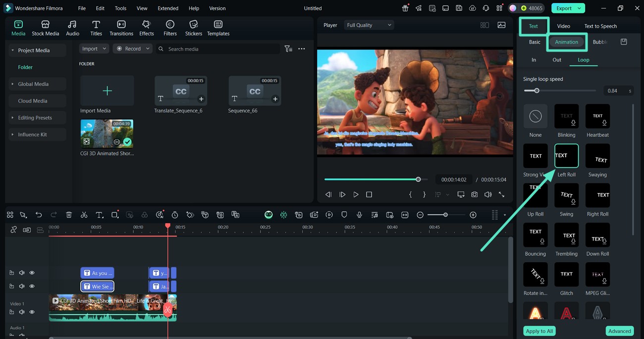This screenshot has height=339, width=644.
Task: Click the player volume speaker icon
Action: point(488,194)
